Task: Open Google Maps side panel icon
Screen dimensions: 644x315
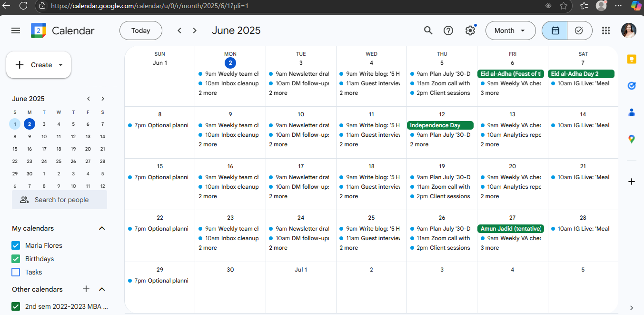Action: click(632, 139)
